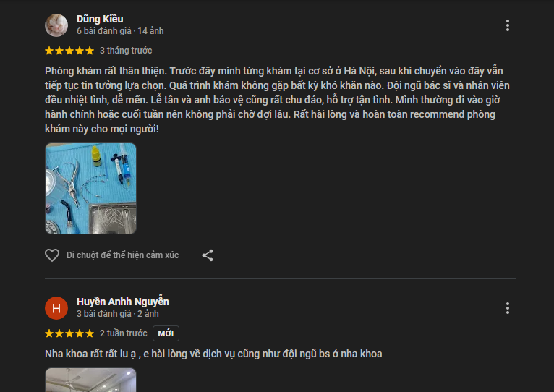Open Dũng Kiều's reviewer profile name link
The height and width of the screenshot is (392, 554).
tap(100, 19)
